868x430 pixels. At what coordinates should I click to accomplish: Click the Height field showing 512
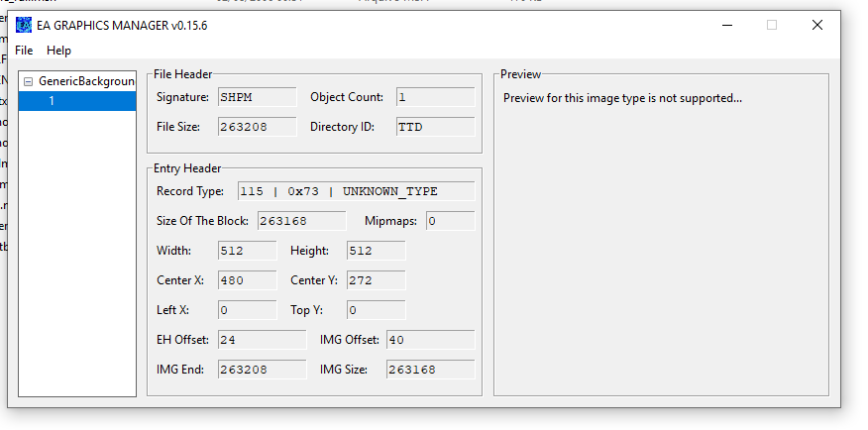point(377,251)
